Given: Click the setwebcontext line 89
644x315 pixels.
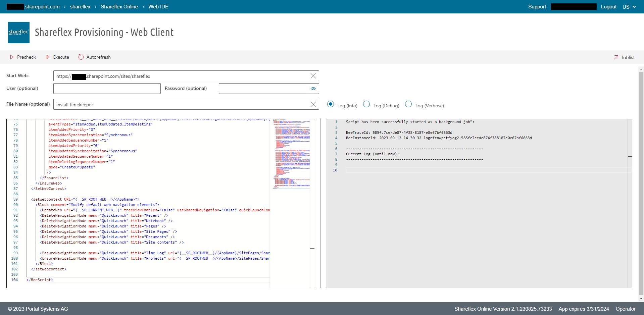Looking at the screenshot, I should point(85,199).
